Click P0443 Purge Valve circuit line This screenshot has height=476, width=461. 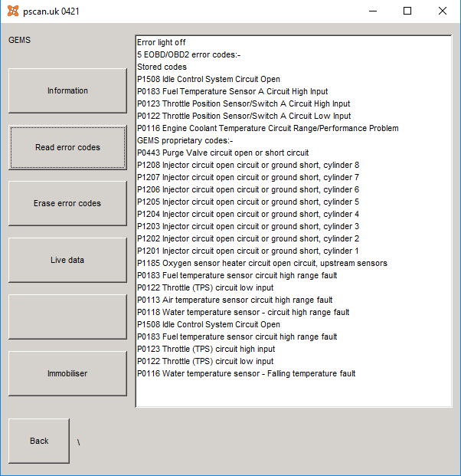click(x=223, y=153)
